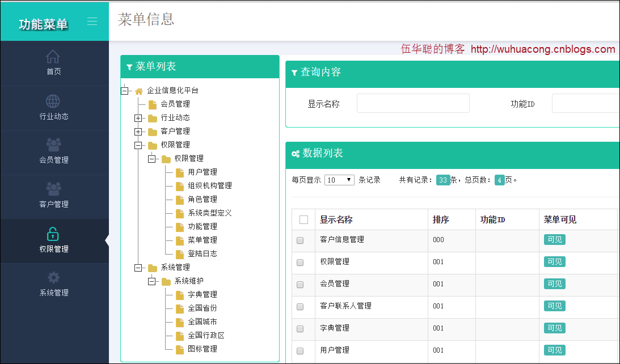620x364 pixels.
Task: Select 用户管理 in the menu tree
Action: [x=203, y=172]
